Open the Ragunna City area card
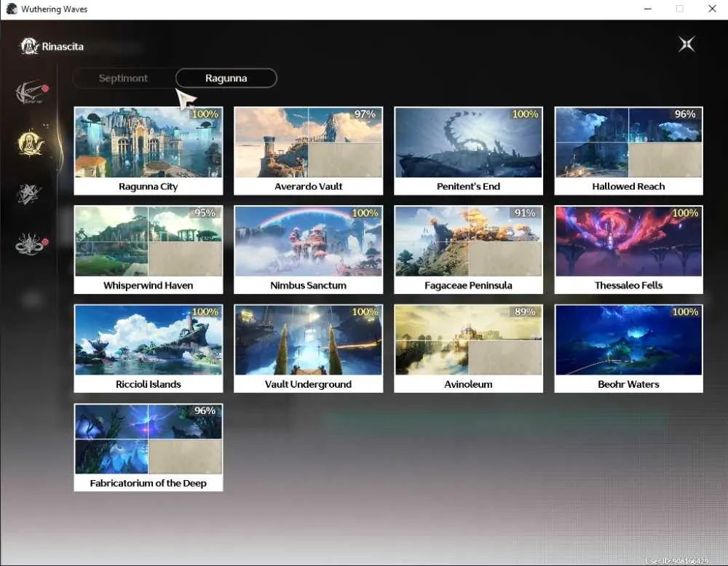 point(149,151)
